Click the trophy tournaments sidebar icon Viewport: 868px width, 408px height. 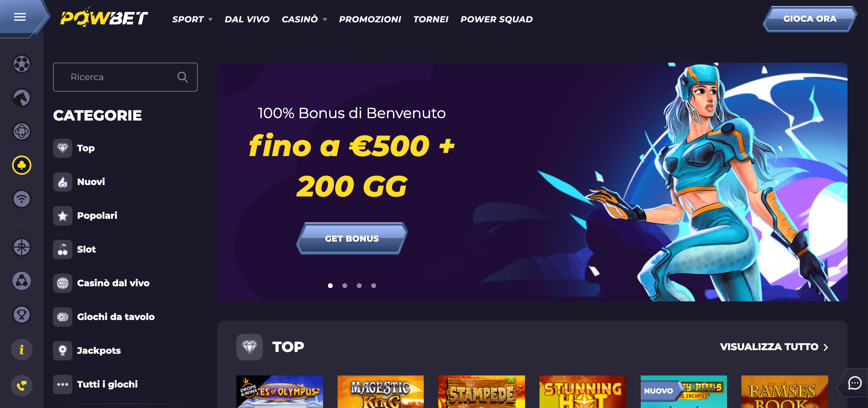tap(22, 315)
